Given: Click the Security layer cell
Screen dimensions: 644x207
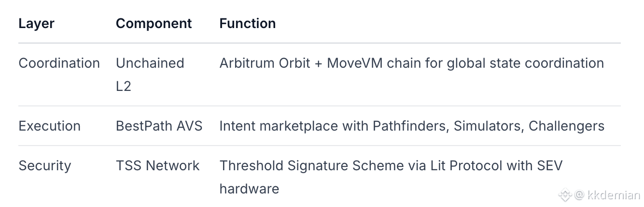Looking at the screenshot, I should pyautogui.click(x=44, y=165).
